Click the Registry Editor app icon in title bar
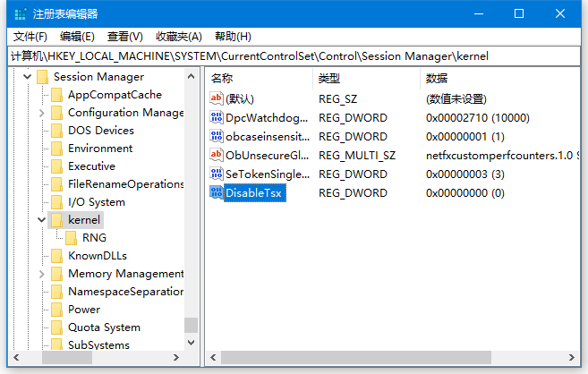Screen dimensions: 588x374 pos(20,13)
